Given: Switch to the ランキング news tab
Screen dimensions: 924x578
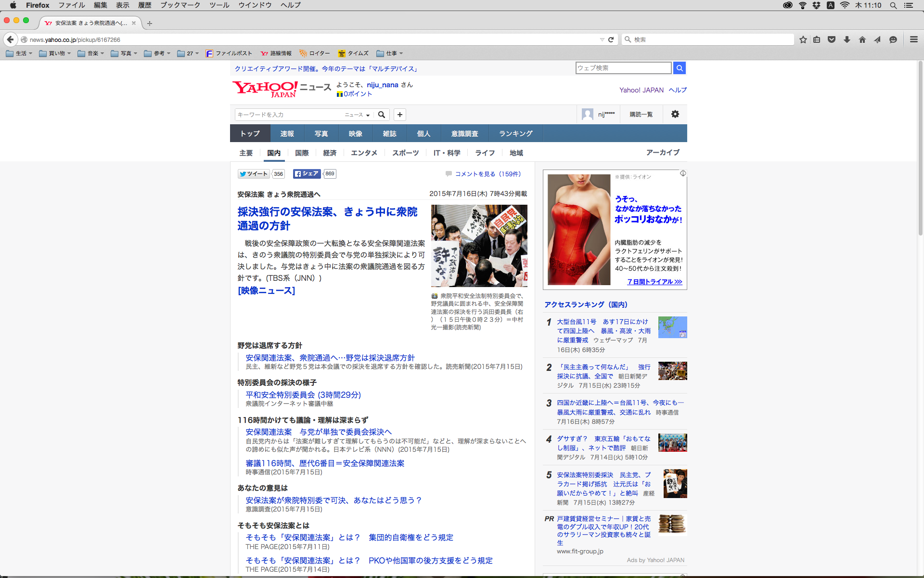Looking at the screenshot, I should (515, 133).
